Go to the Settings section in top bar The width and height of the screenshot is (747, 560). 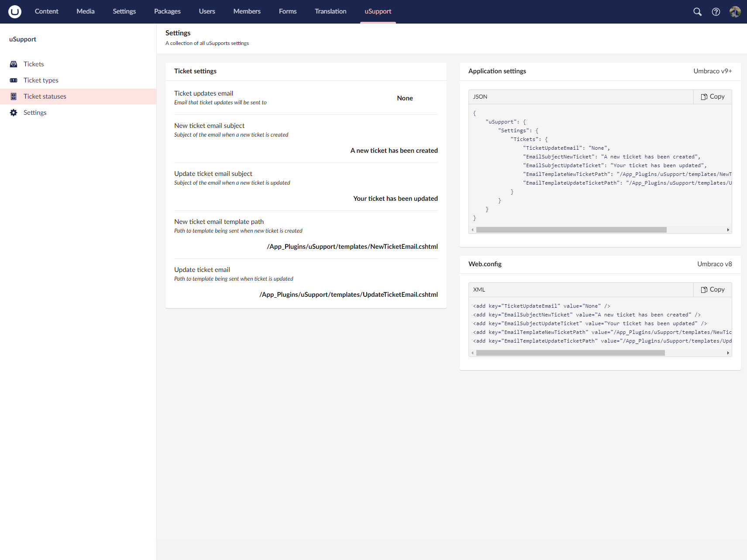124,11
